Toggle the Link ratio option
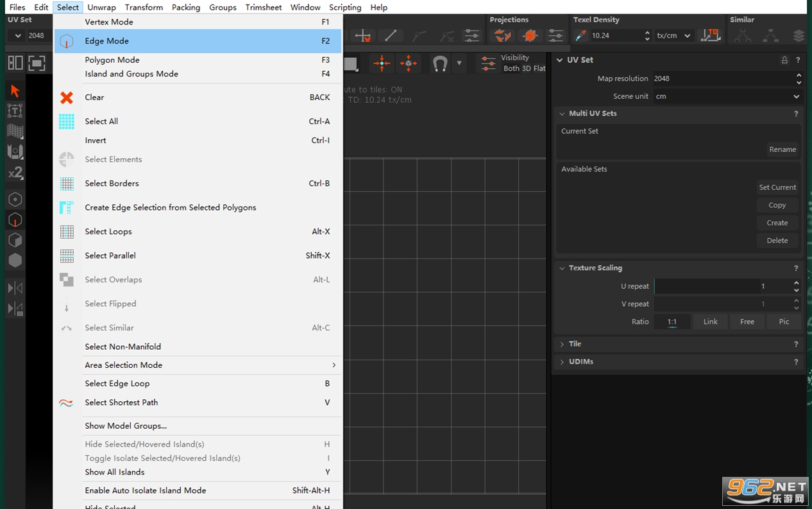The width and height of the screenshot is (812, 509). (x=710, y=322)
